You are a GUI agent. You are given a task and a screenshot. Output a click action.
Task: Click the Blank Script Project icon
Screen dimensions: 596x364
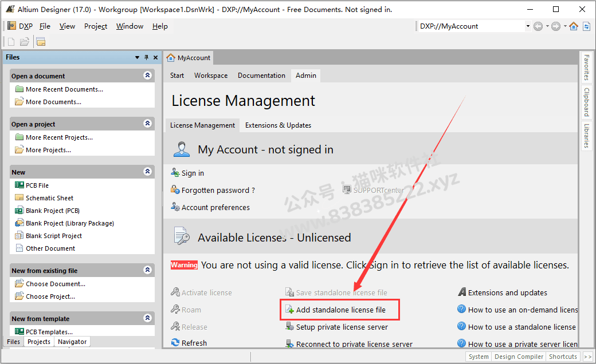click(19, 235)
